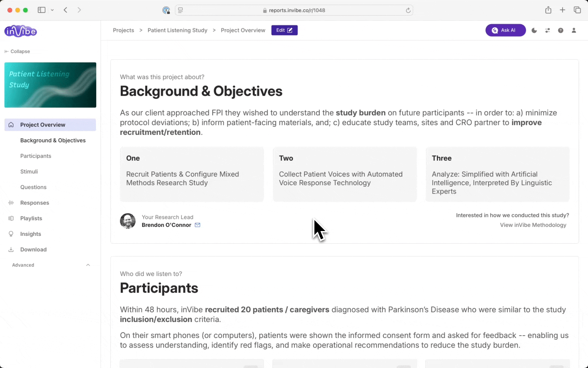The image size is (588, 368).
Task: Select Participants in sidebar navigation
Action: [35, 156]
